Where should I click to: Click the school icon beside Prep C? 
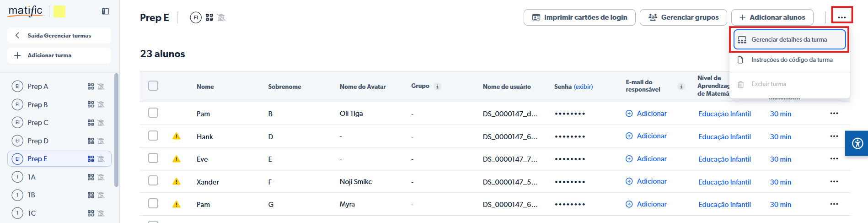[x=101, y=123]
